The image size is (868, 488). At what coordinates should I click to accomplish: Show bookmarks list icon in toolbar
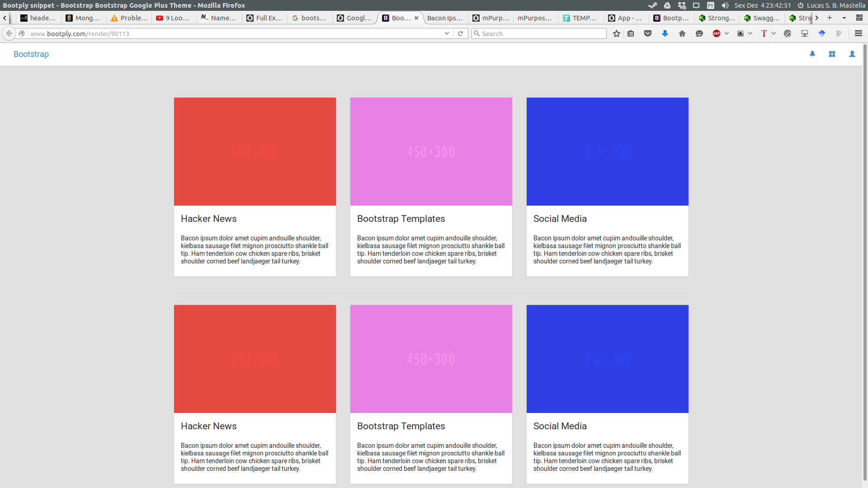point(631,33)
